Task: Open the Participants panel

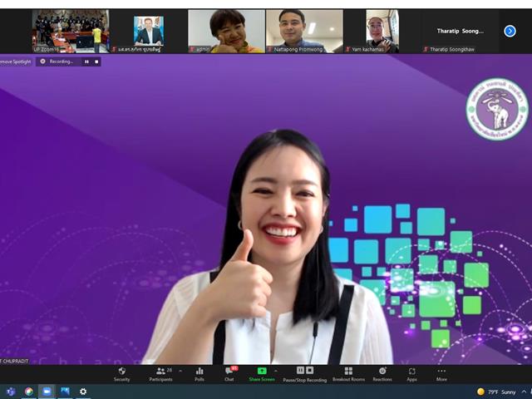Action: point(160,375)
